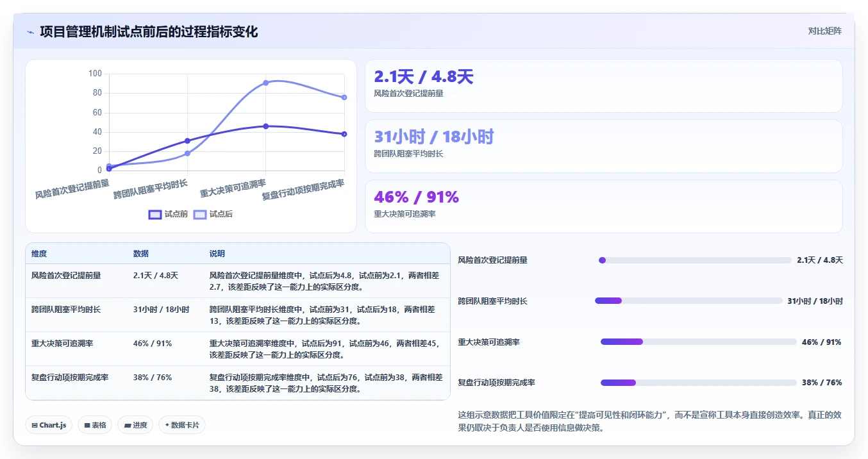
Task: Click the 31小时 / 18小时 value beside progress bar
Action: [x=815, y=301]
